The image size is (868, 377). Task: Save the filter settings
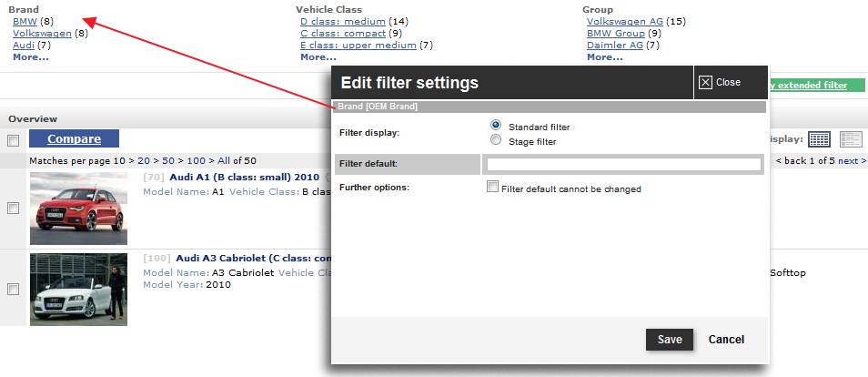[670, 340]
